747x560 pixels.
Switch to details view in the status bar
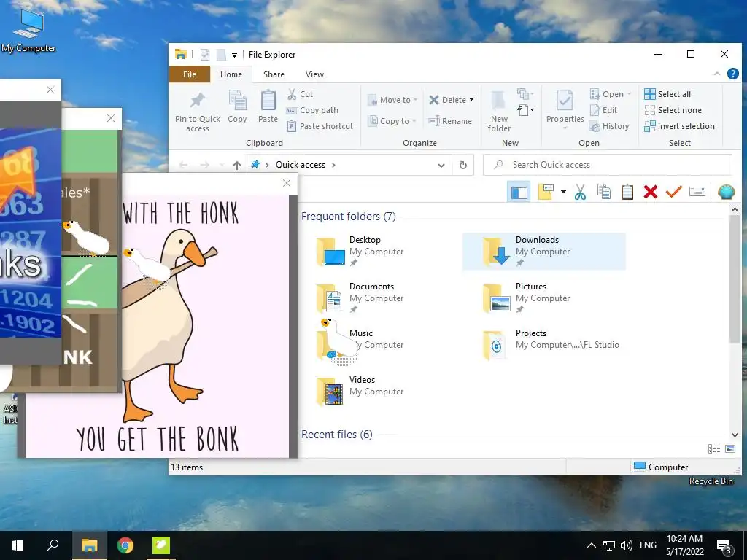[714, 448]
